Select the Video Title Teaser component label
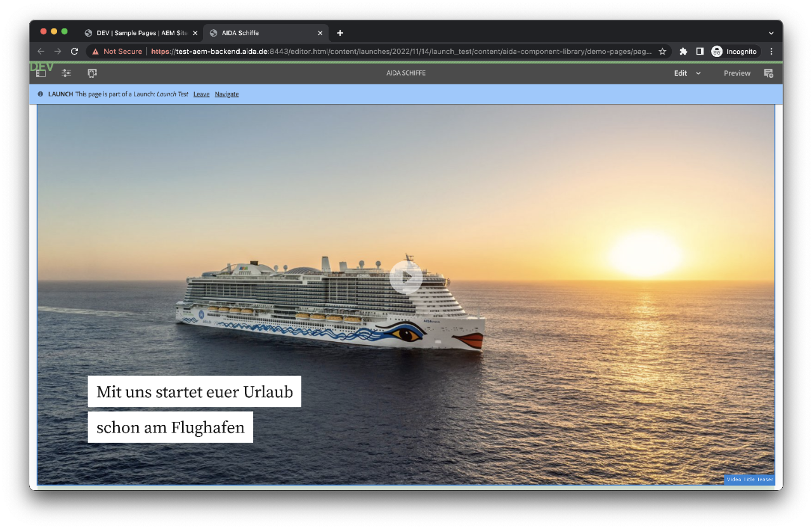This screenshot has height=529, width=812. coord(749,480)
